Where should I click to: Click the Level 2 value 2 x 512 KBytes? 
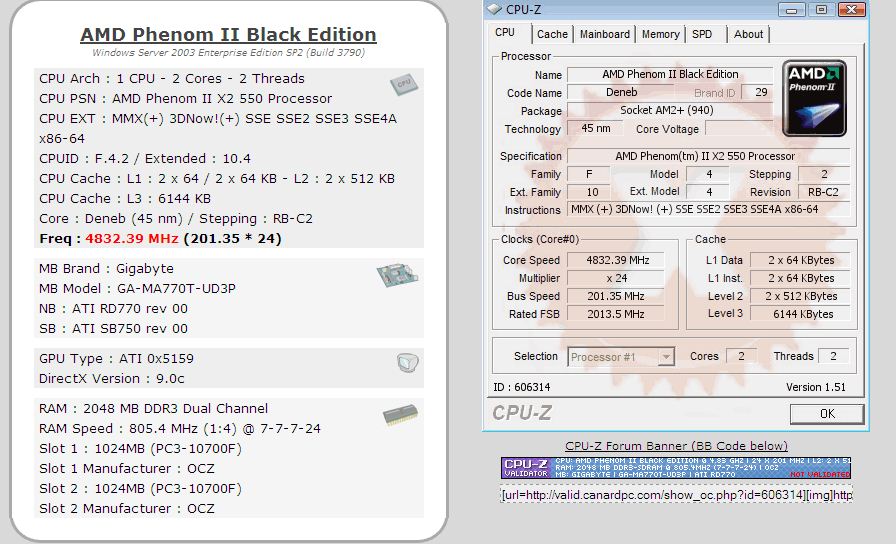(x=800, y=296)
